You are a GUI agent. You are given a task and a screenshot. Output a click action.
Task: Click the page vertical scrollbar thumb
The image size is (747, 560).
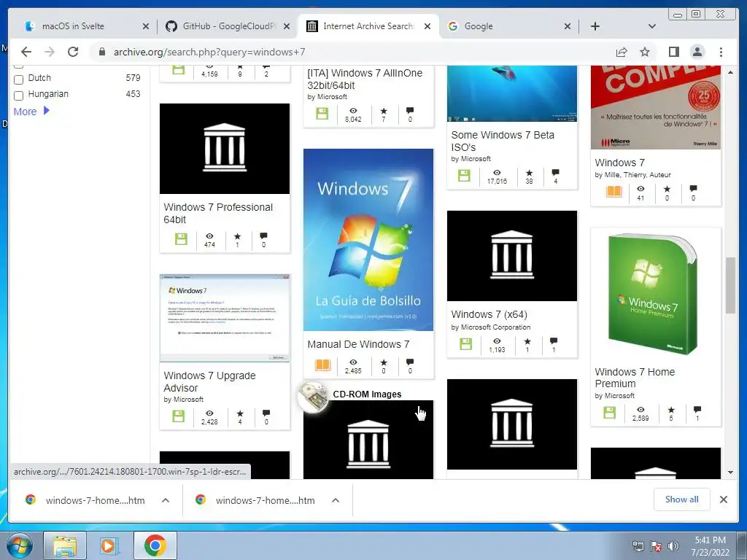(x=730, y=285)
